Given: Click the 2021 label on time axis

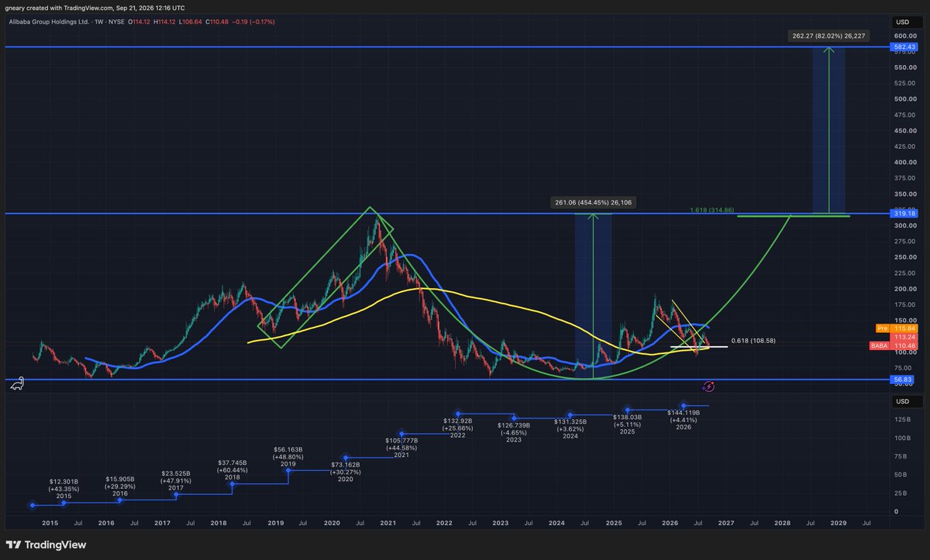Looking at the screenshot, I should (x=388, y=524).
